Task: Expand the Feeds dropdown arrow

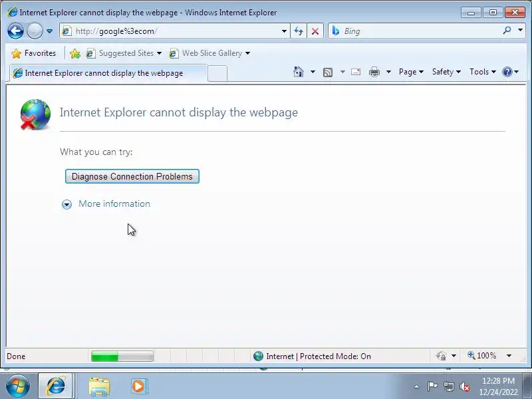Action: point(342,72)
